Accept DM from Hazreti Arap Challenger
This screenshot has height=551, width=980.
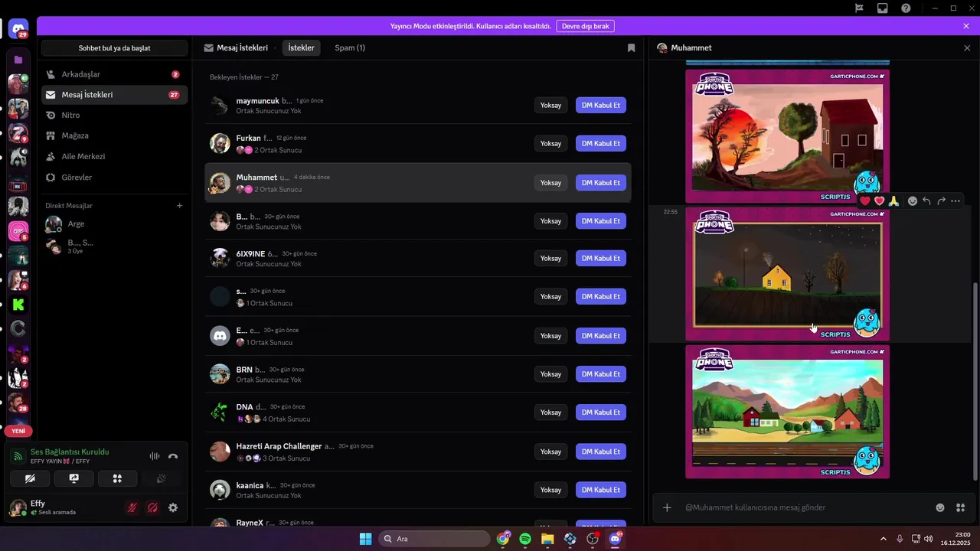[x=601, y=452]
